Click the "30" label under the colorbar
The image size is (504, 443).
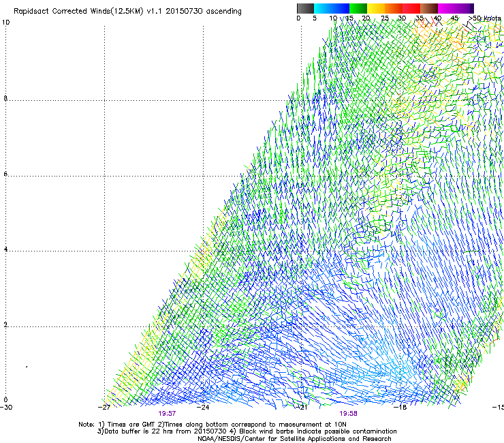pyautogui.click(x=402, y=18)
